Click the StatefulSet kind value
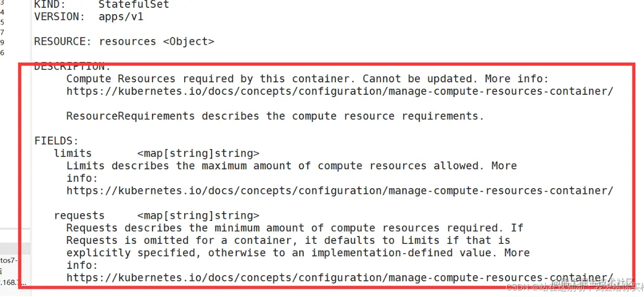The height and width of the screenshot is (297, 644). [134, 5]
